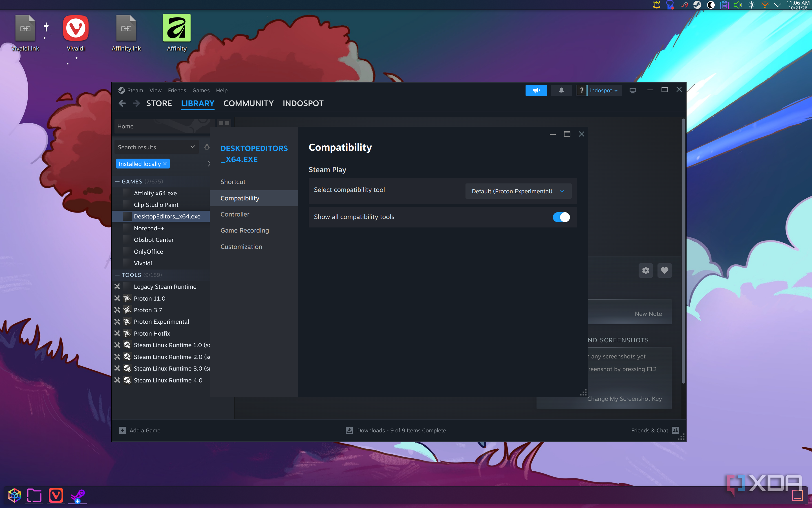Open the notifications bell
This screenshot has height=508, width=812.
click(561, 90)
